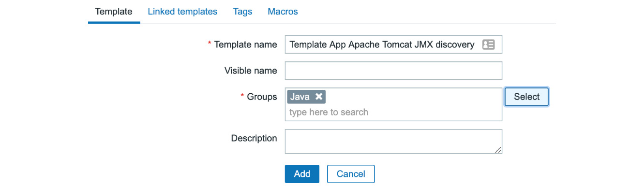Select the Java group chip
Screen dimensions: 644x187
[x=300, y=97]
